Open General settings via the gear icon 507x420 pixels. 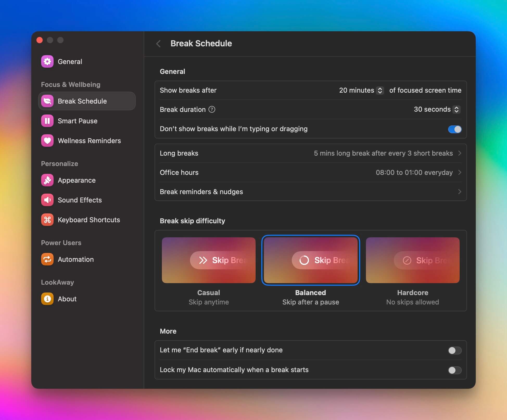[x=47, y=61]
